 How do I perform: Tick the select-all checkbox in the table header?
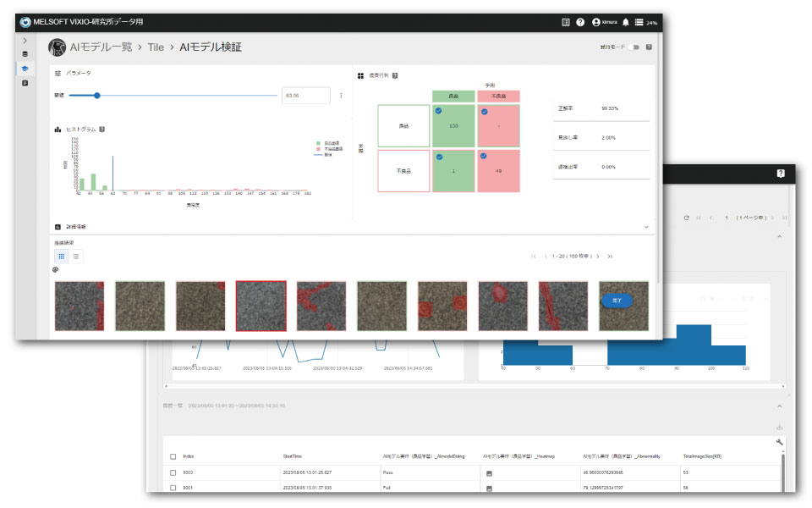(x=173, y=456)
